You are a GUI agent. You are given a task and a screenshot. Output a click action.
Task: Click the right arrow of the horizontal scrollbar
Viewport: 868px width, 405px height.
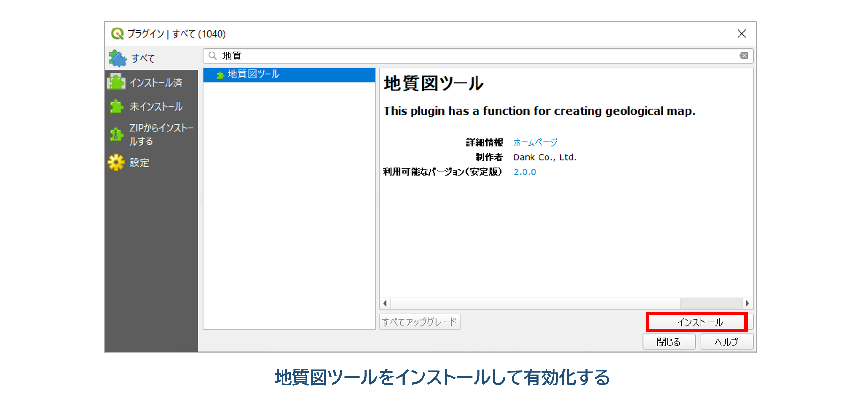point(748,303)
